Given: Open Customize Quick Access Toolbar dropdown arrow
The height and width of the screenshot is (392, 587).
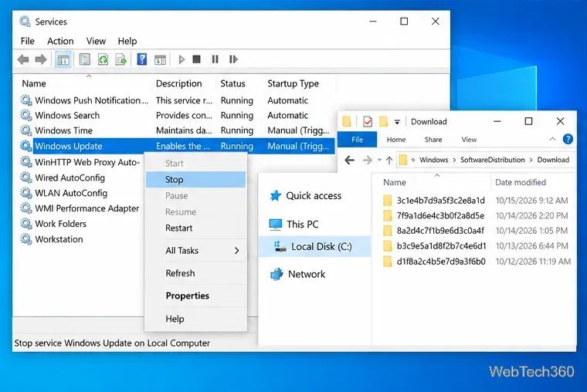Looking at the screenshot, I should tap(397, 122).
